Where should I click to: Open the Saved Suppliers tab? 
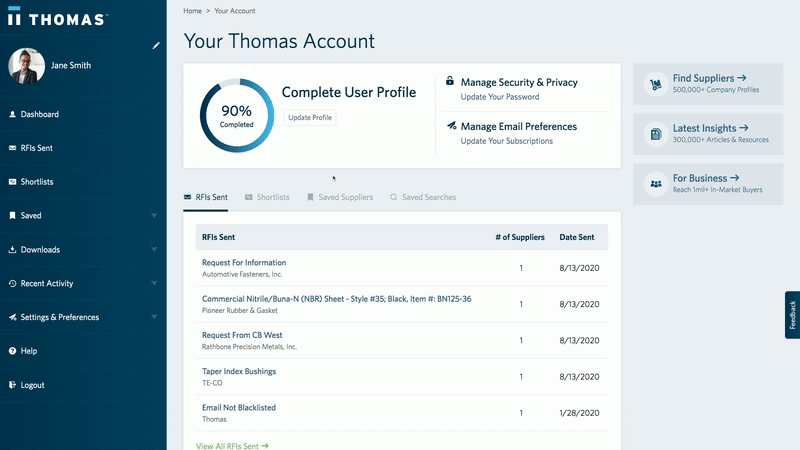pyautogui.click(x=345, y=197)
